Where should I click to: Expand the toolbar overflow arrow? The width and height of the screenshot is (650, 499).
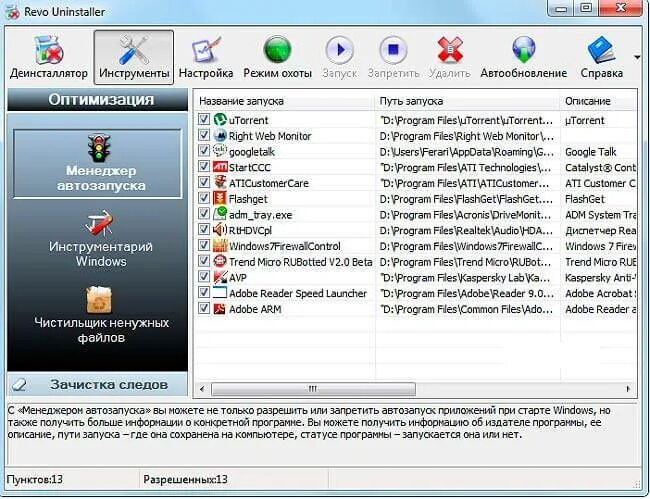click(x=637, y=57)
